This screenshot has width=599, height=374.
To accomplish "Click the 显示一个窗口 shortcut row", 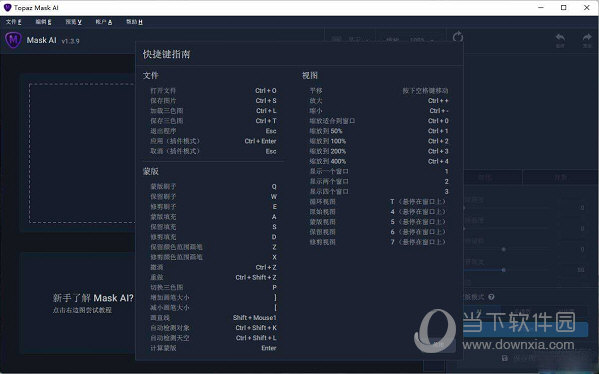I will pyautogui.click(x=379, y=171).
